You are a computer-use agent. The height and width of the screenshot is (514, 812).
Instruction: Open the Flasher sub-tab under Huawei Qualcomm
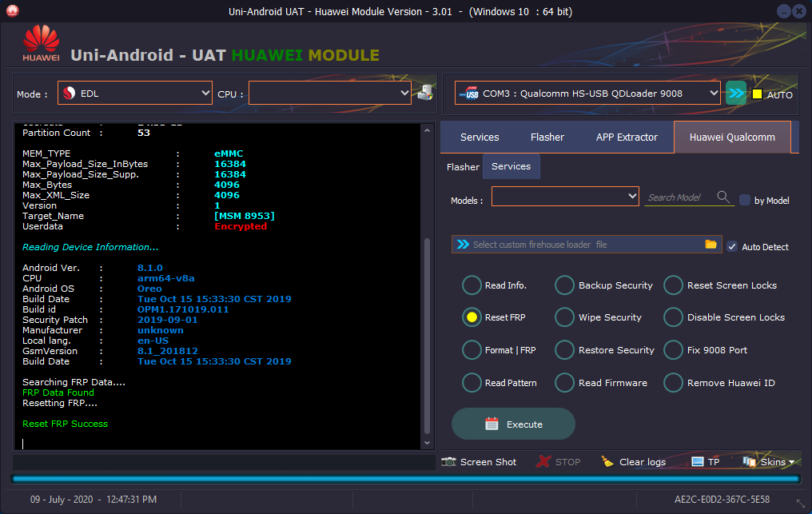pos(463,167)
